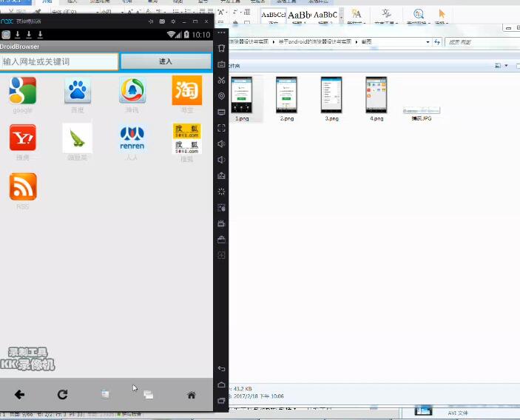The height and width of the screenshot is (420, 520).
Task: Click Nox Android back button in sidebar
Action: [x=221, y=369]
